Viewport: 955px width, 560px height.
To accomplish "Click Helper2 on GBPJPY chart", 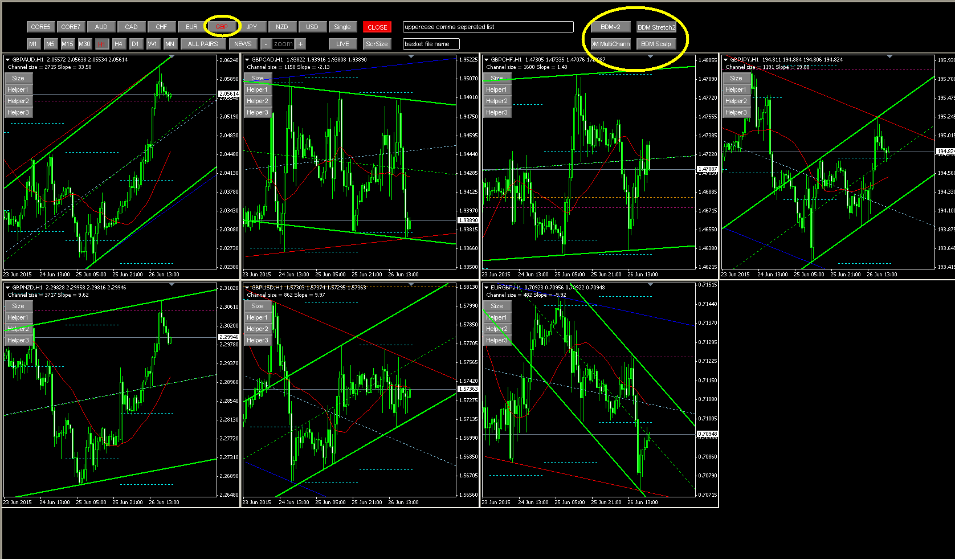I will click(x=736, y=101).
